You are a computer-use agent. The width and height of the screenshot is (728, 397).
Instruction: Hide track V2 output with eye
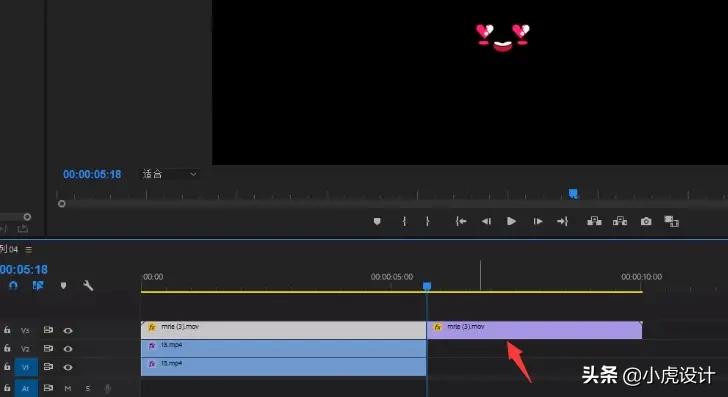click(x=68, y=349)
